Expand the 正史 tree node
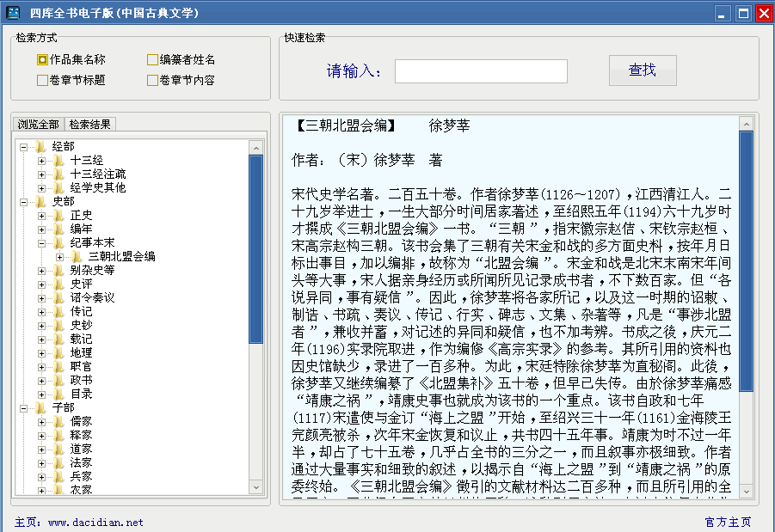The width and height of the screenshot is (775, 532). (x=41, y=216)
